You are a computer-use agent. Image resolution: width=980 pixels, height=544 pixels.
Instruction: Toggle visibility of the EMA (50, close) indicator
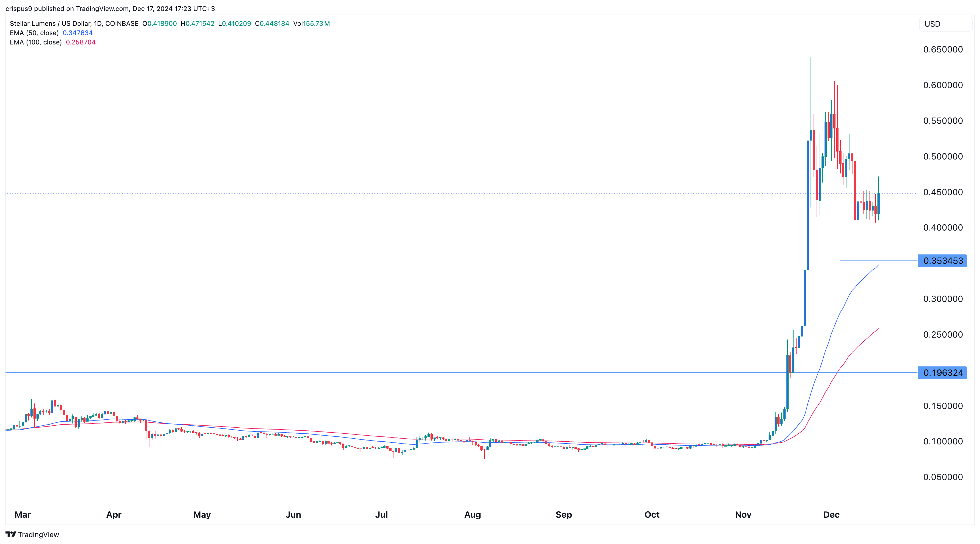click(x=35, y=33)
